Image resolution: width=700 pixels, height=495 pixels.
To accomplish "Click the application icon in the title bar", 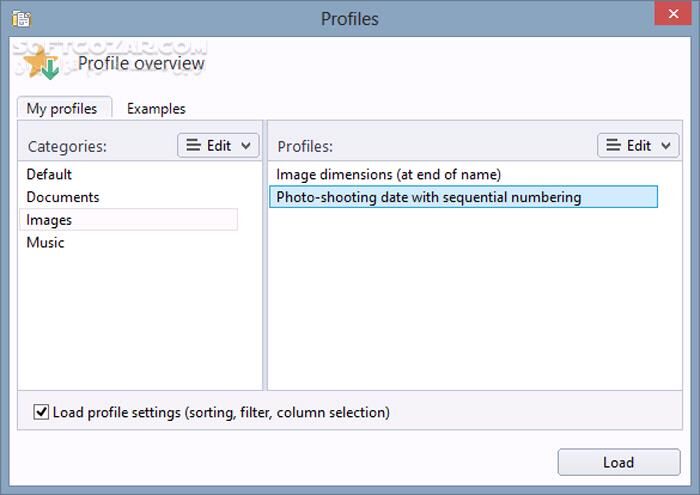I will pos(20,18).
